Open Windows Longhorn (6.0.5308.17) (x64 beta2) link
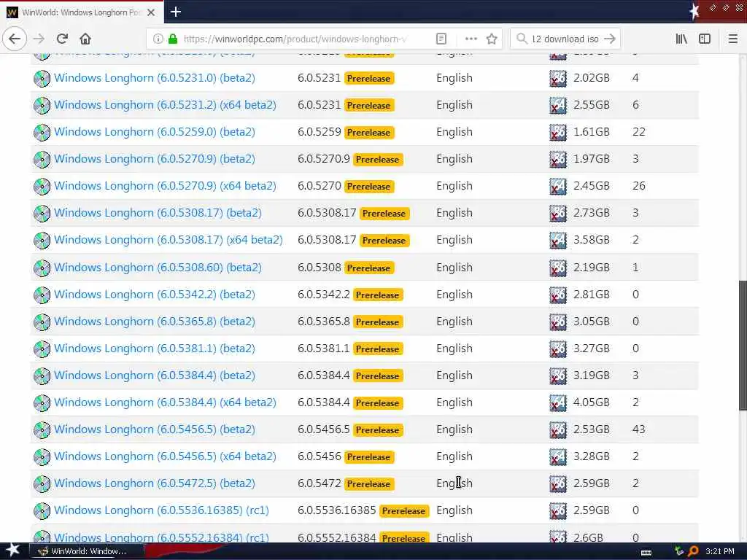The height and width of the screenshot is (560, 747). pos(169,240)
